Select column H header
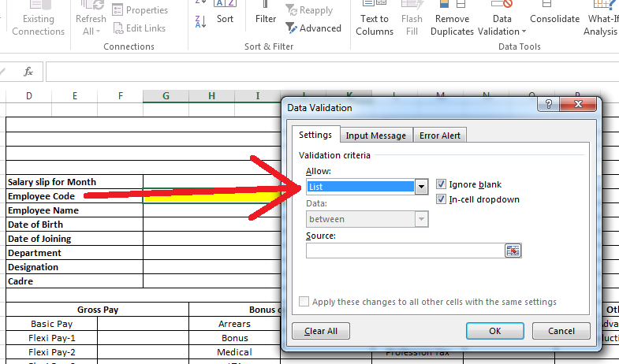 pyautogui.click(x=211, y=96)
